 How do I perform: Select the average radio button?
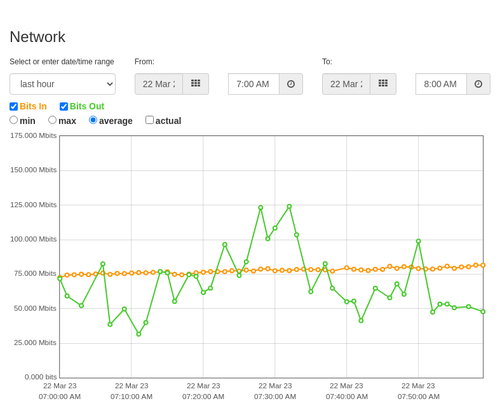93,120
